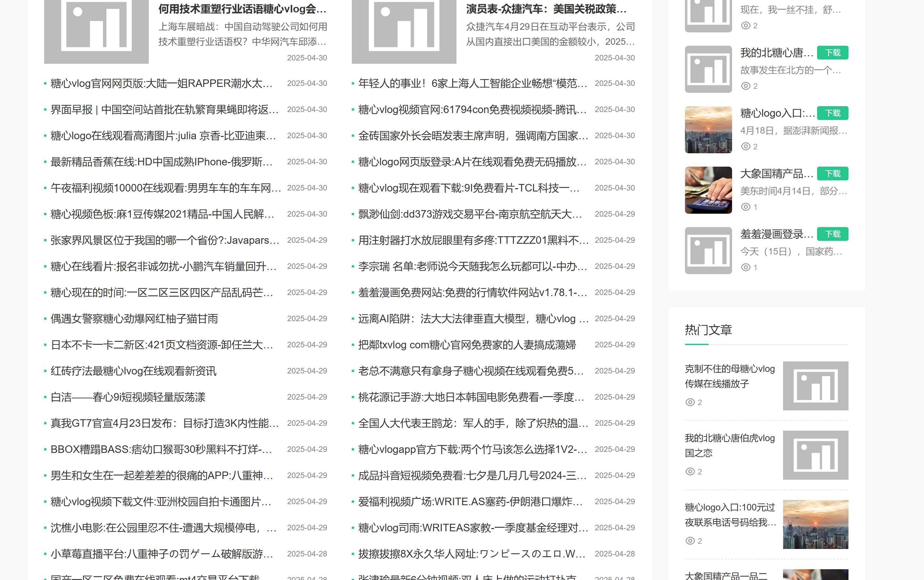Image resolution: width=924 pixels, height=580 pixels.
Task: Click the eye icon below 我的北糖心唐伯虎vlog国之恋
Action: 690,472
